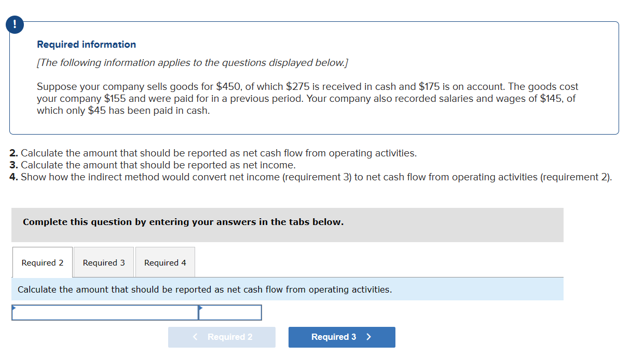The height and width of the screenshot is (357, 644).
Task: Click the disabled Required 2 back button
Action: coord(222,337)
